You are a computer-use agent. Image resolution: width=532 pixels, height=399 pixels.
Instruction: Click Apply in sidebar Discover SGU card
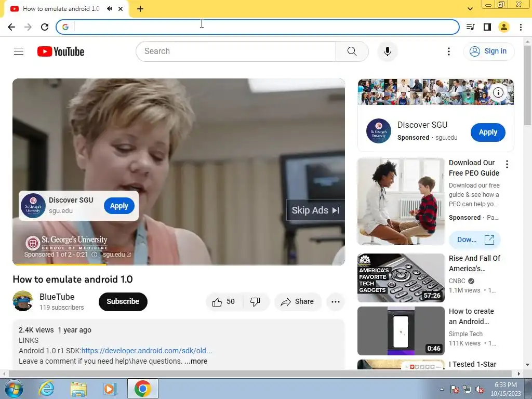tap(488, 132)
